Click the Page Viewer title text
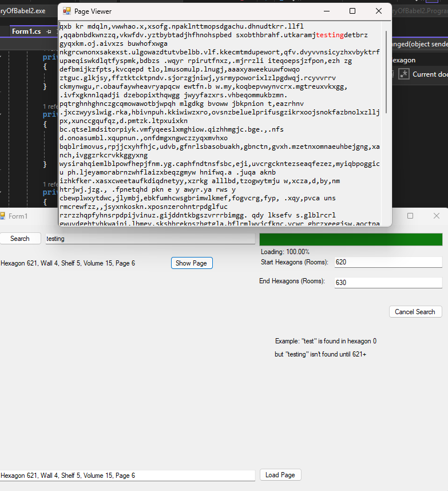Image resolution: width=448 pixels, height=491 pixels. [x=93, y=11]
